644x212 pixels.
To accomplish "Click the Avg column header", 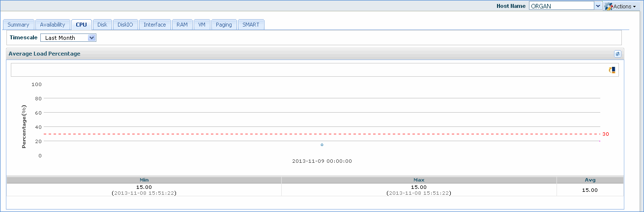I will pyautogui.click(x=590, y=180).
